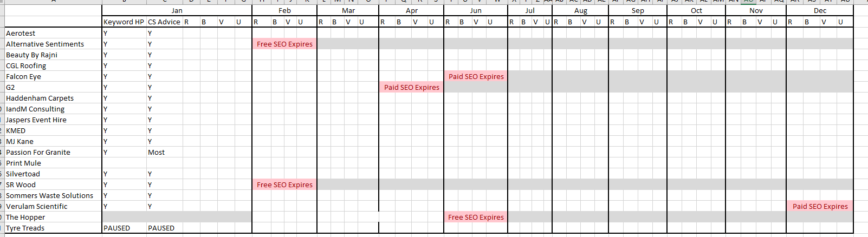This screenshot has height=237, width=868.
Task: Click the Keyword HP column header cell
Action: tap(124, 22)
